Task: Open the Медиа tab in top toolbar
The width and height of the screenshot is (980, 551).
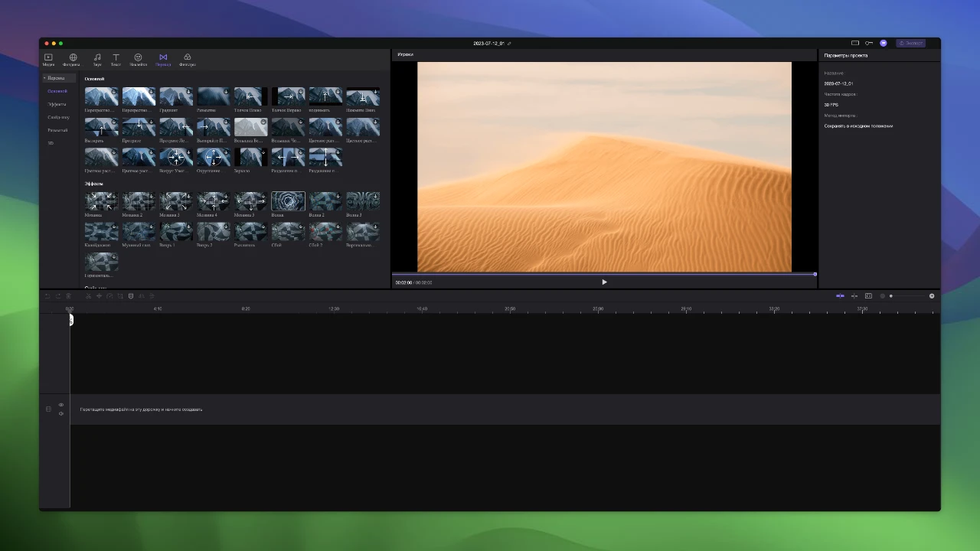Action: click(x=48, y=59)
